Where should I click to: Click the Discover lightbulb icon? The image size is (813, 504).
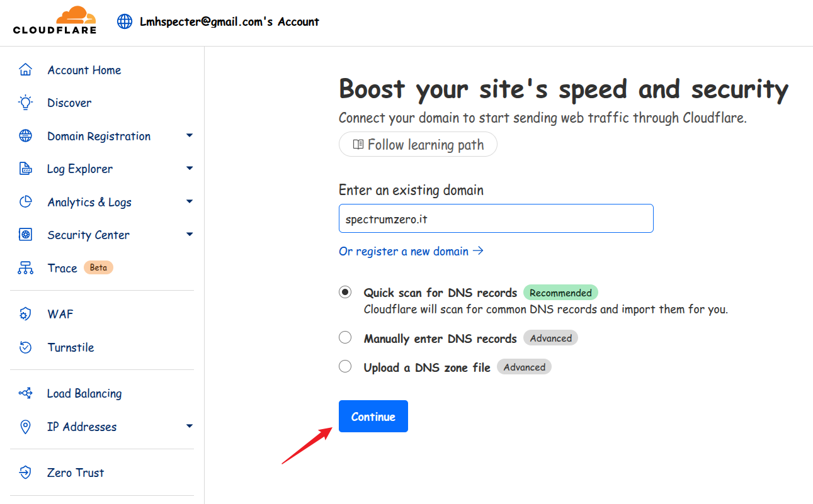pos(25,103)
